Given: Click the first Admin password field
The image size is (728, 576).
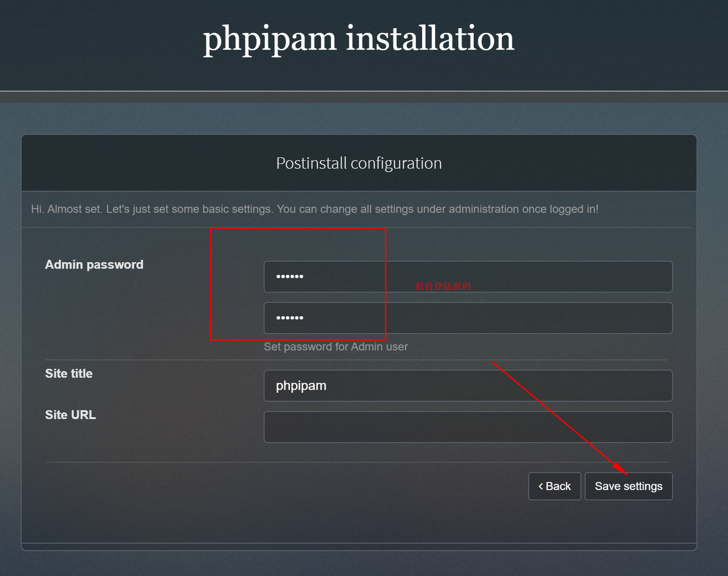Looking at the screenshot, I should pos(468,276).
